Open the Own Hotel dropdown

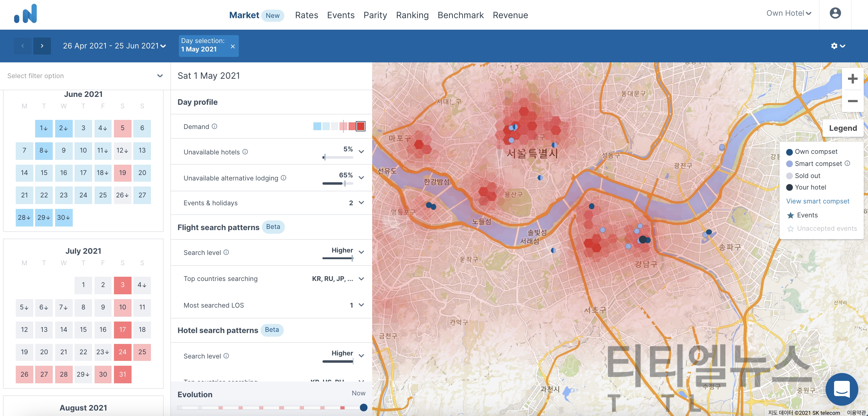coord(789,13)
